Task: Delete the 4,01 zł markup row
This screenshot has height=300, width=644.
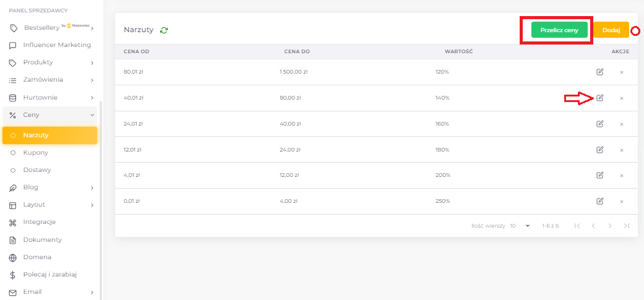Action: point(621,176)
